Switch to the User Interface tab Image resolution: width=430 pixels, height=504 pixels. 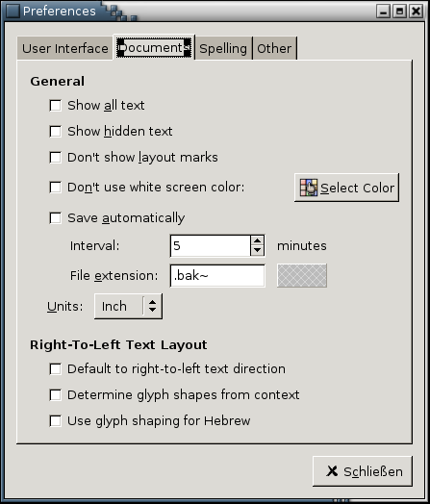pyautogui.click(x=64, y=48)
